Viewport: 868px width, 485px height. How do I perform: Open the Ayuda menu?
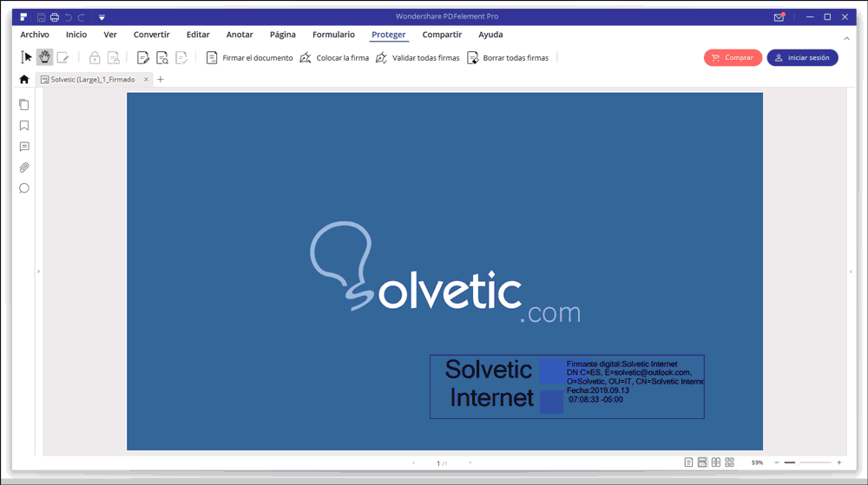[490, 35]
